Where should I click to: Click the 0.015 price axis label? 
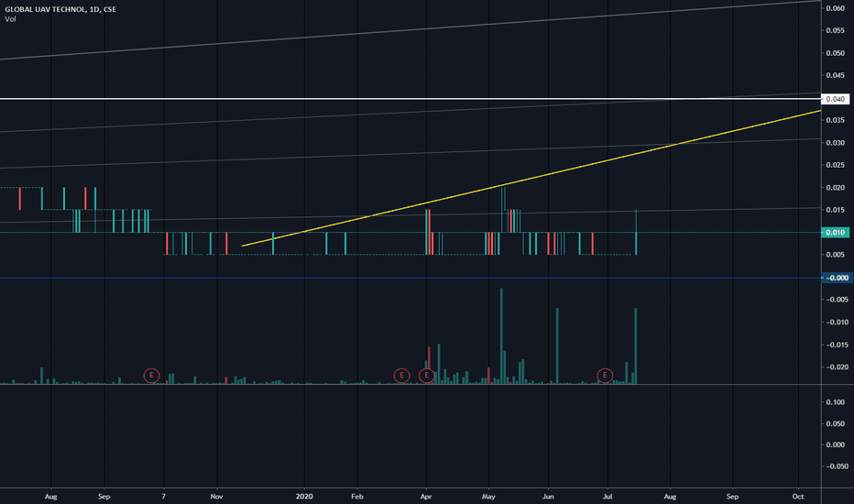coord(836,210)
